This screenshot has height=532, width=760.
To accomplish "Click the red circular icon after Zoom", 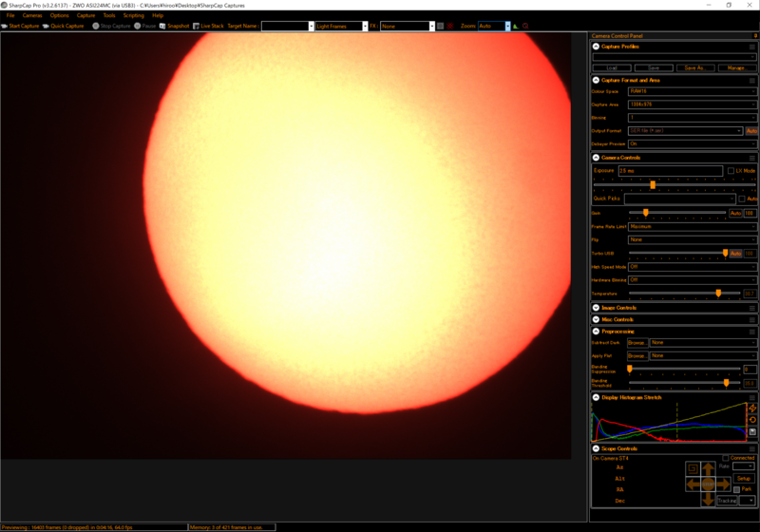I will click(x=525, y=27).
